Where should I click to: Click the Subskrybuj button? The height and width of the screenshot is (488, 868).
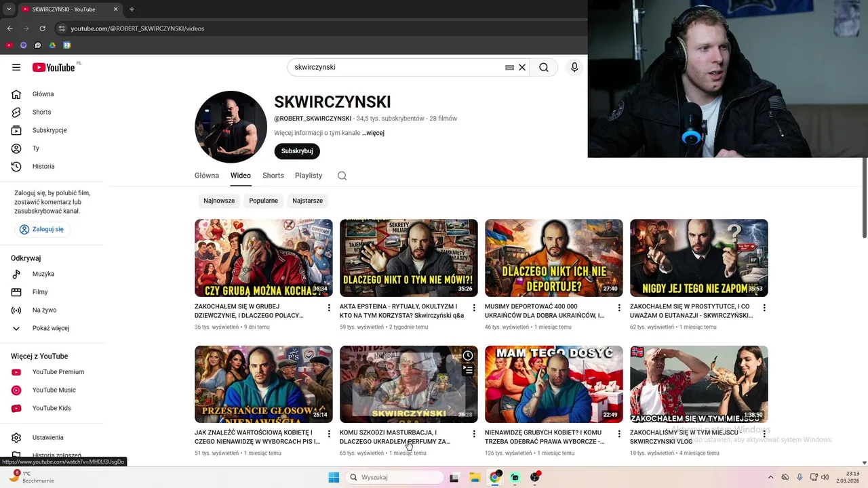(x=297, y=151)
